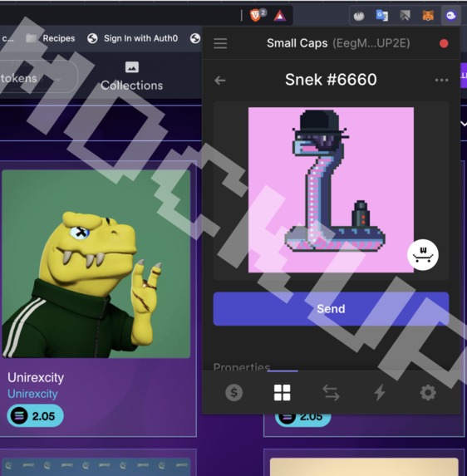Open the Google Translate extension icon
The width and height of the screenshot is (467, 476).
[381, 15]
